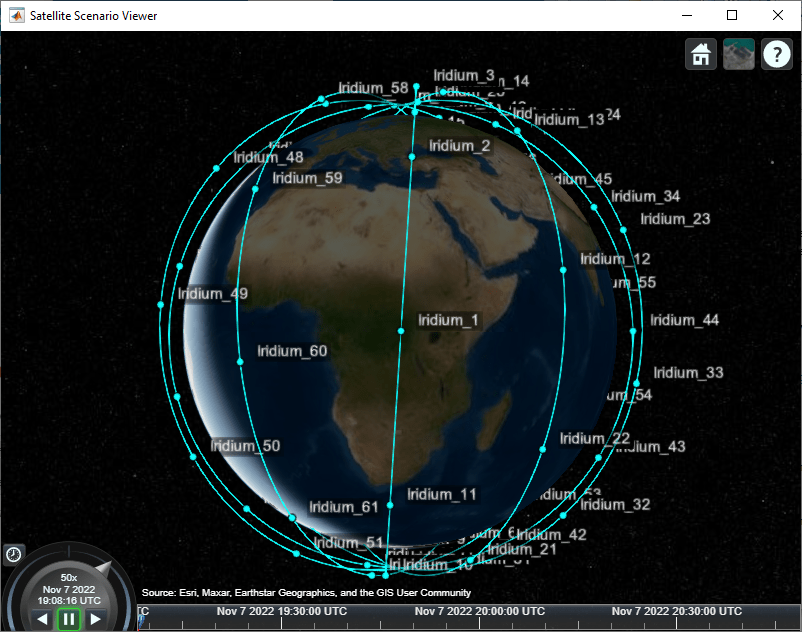This screenshot has width=802, height=632.
Task: Click the Iridium_12 label
Action: [615, 259]
